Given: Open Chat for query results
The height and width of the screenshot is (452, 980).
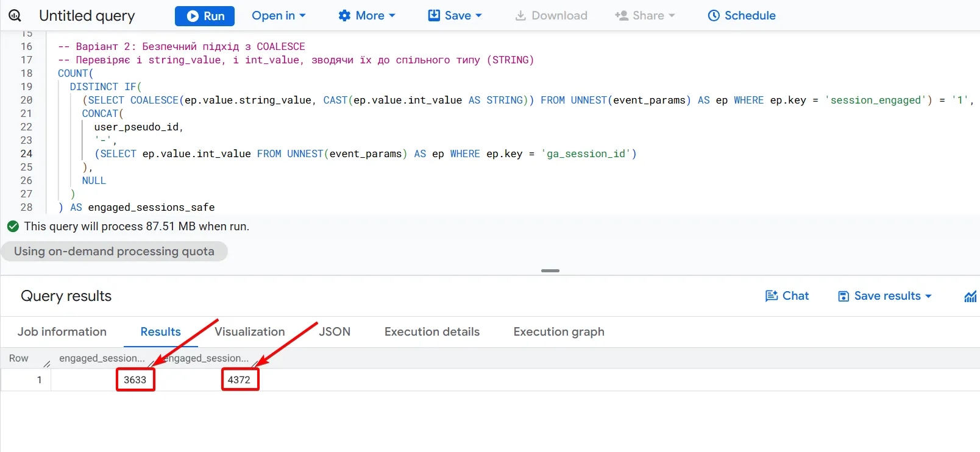Looking at the screenshot, I should pos(787,296).
